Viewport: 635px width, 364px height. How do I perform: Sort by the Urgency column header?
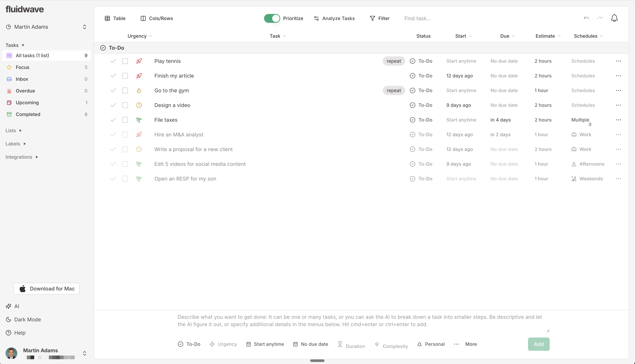click(x=140, y=36)
